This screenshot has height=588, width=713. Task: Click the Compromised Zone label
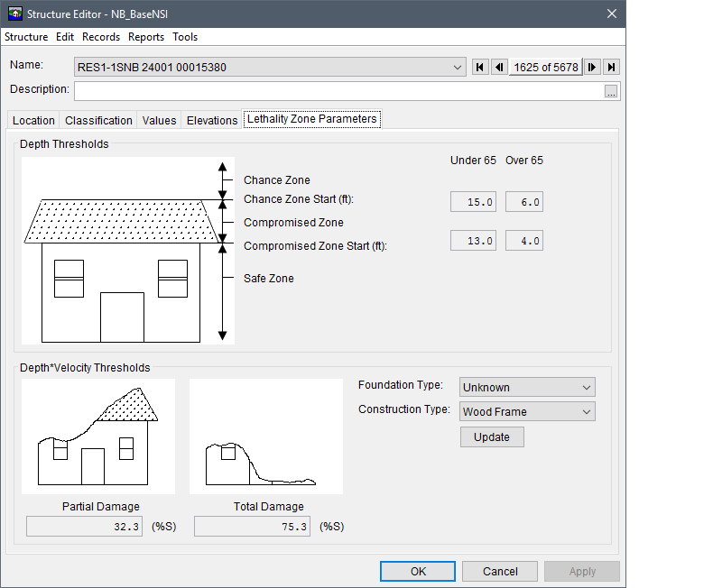(293, 223)
